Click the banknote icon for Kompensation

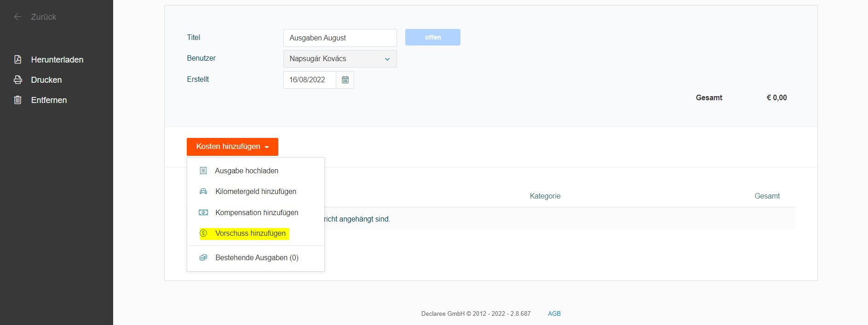[x=203, y=212]
